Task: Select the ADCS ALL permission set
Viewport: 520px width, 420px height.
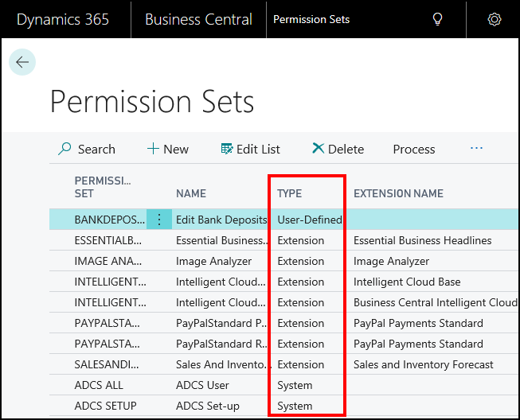Action: click(99, 385)
